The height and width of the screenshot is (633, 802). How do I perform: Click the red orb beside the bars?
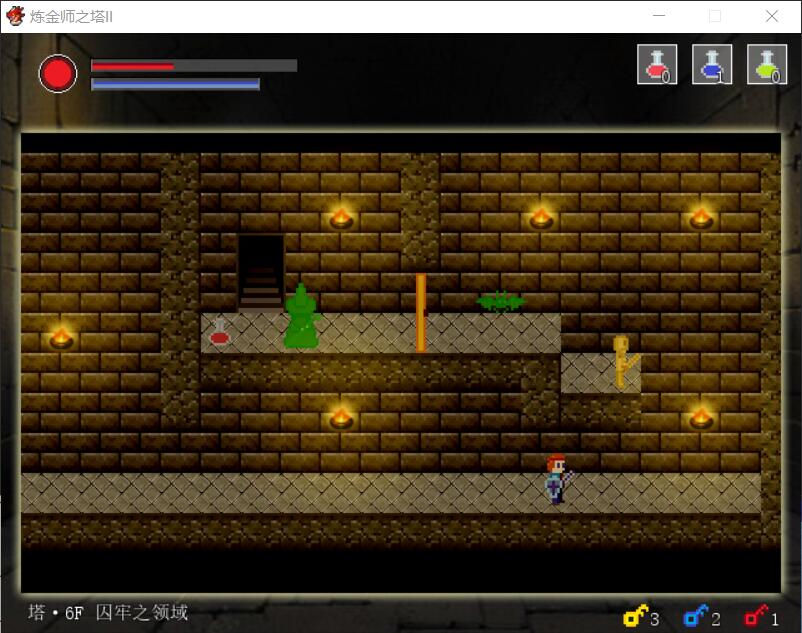coord(58,74)
